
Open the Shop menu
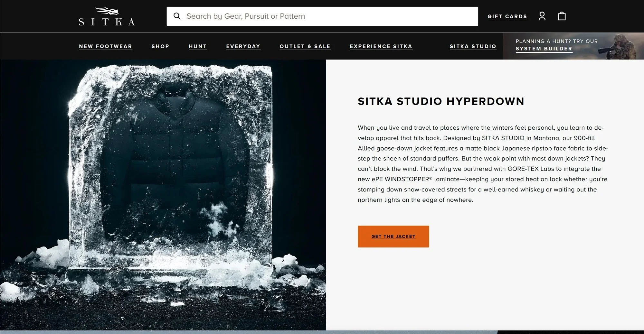160,46
